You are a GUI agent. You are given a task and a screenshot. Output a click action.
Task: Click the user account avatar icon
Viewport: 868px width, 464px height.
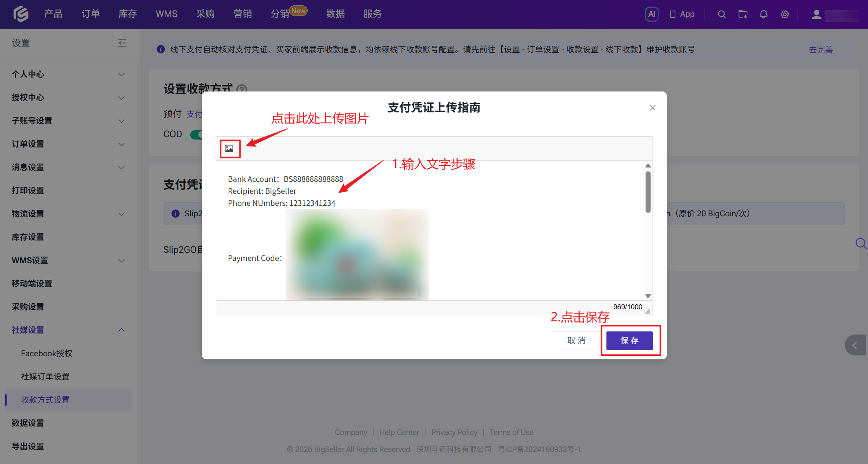(816, 14)
